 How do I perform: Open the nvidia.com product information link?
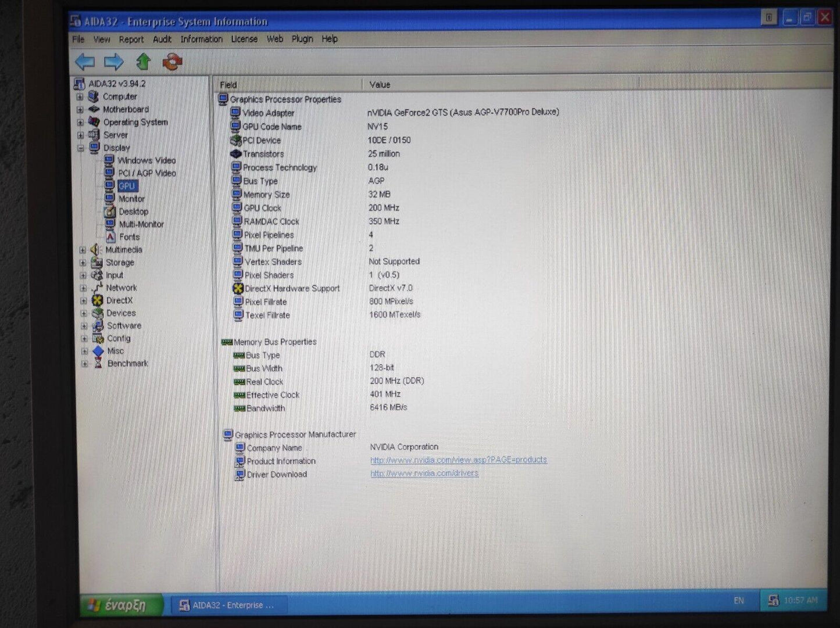pos(458,460)
